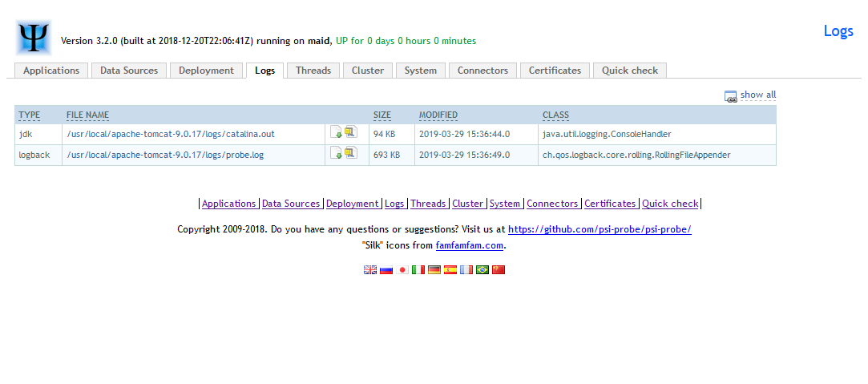Open the Applications tab
The width and height of the screenshot is (868, 384).
pyautogui.click(x=51, y=71)
